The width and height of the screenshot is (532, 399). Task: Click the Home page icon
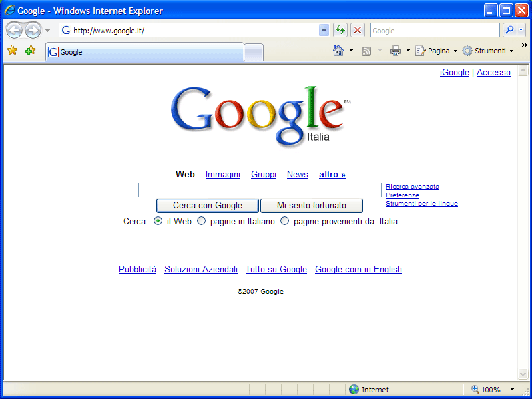(x=338, y=51)
